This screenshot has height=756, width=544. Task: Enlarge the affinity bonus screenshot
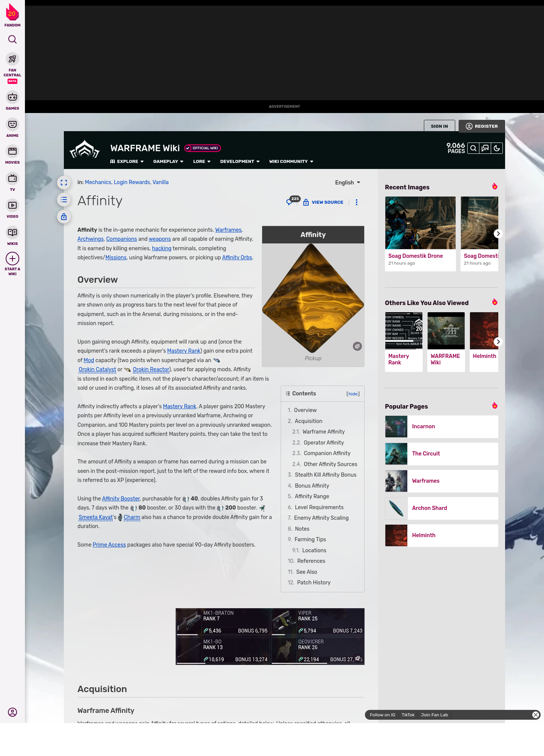pos(358,658)
